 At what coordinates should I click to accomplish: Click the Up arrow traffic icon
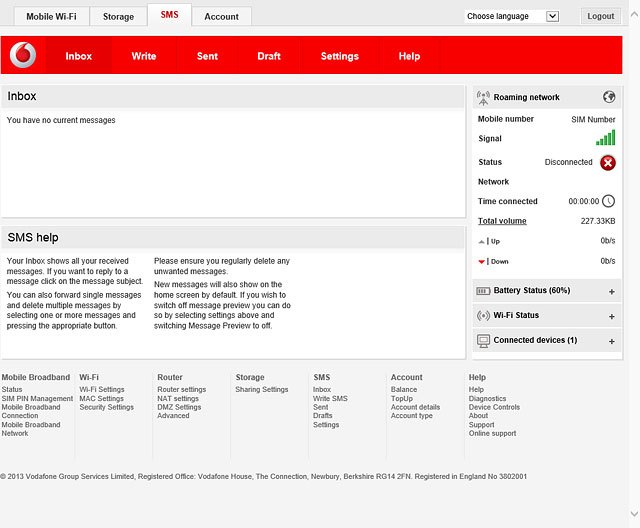(x=482, y=242)
